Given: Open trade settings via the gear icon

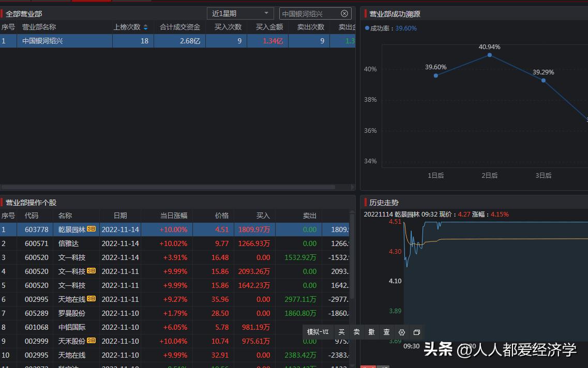Looking at the screenshot, I should tap(402, 332).
